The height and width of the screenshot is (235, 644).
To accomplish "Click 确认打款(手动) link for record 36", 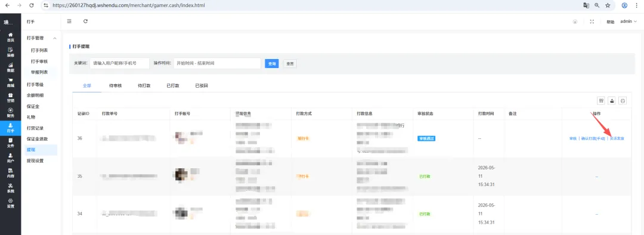I will (593, 138).
